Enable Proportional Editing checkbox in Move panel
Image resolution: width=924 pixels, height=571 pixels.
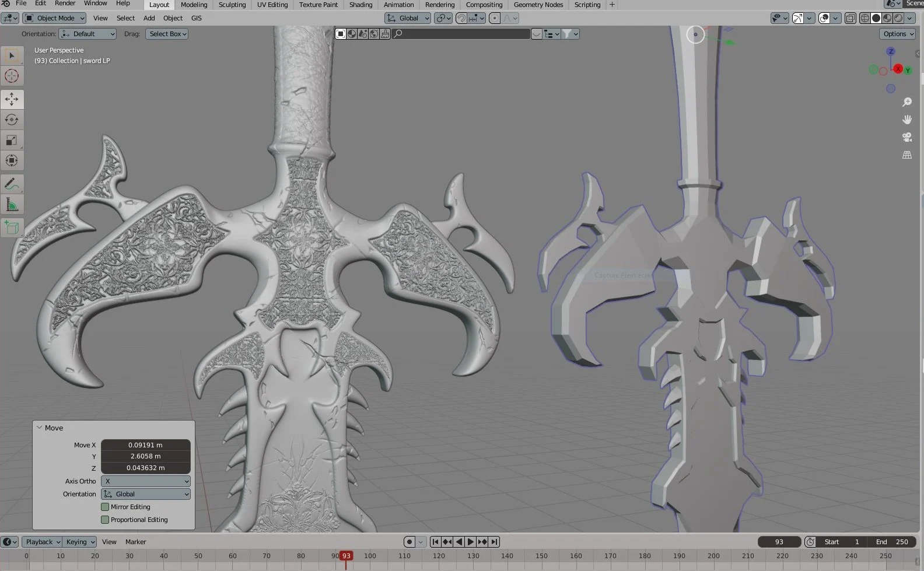coord(105,520)
